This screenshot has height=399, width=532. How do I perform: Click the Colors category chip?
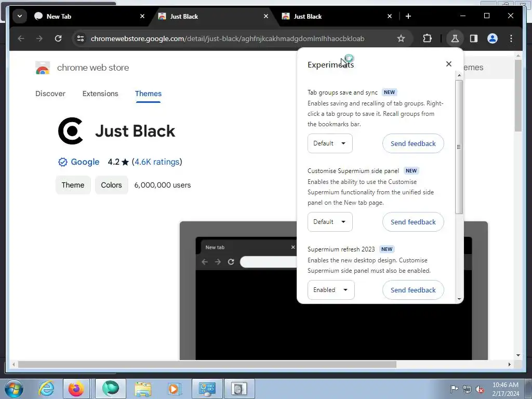pyautogui.click(x=111, y=185)
